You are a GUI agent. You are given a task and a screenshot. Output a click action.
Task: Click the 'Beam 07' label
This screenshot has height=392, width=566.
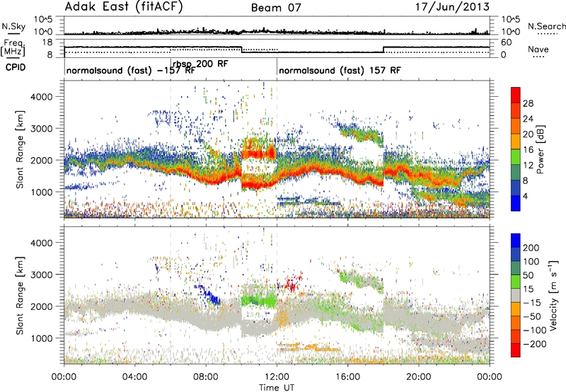[276, 8]
